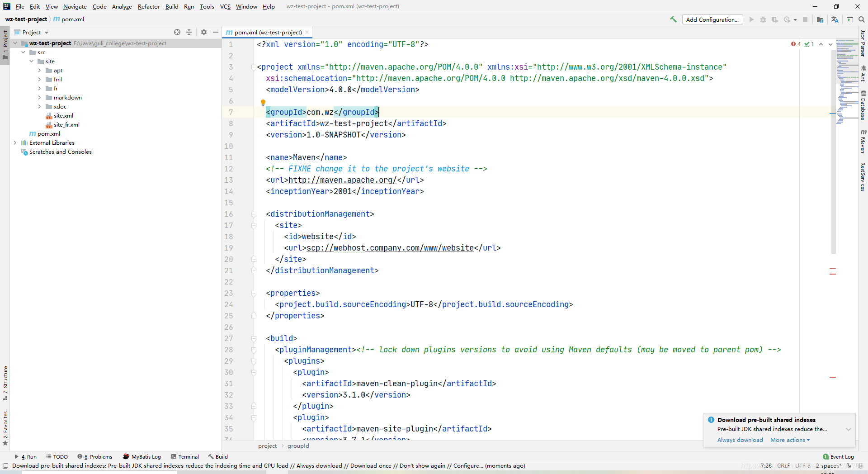The height and width of the screenshot is (474, 868).
Task: Open the Analyze menu
Action: [x=122, y=6]
